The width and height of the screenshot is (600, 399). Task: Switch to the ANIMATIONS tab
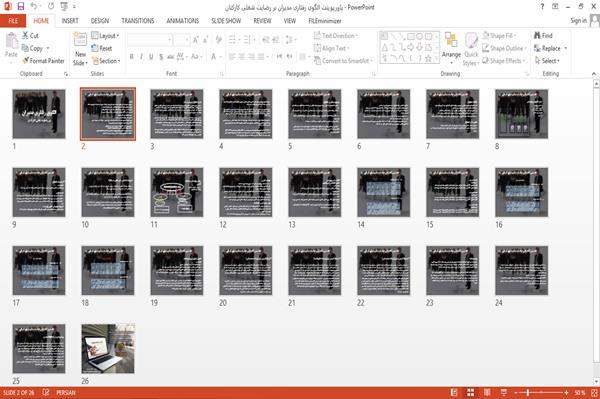tap(183, 21)
